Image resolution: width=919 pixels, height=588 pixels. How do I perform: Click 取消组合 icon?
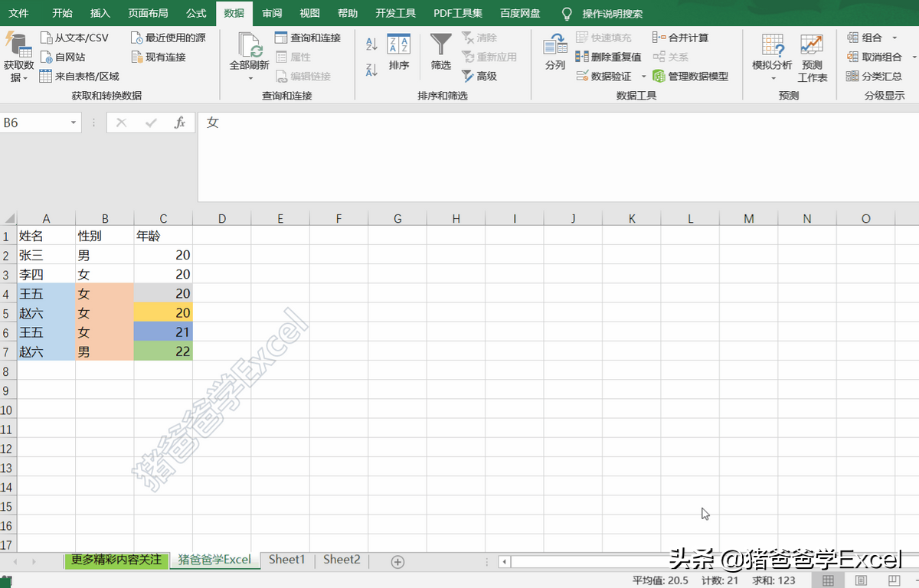tap(852, 57)
